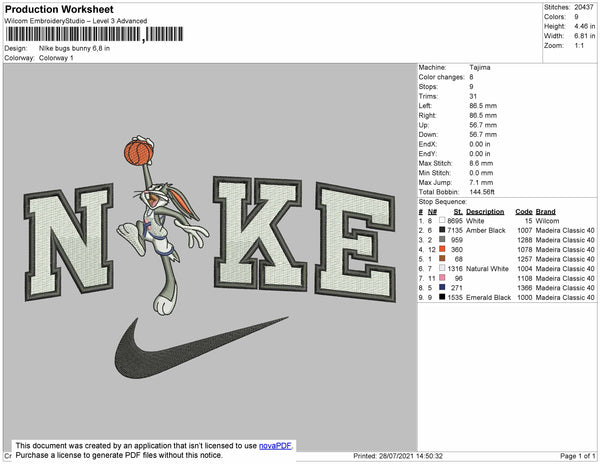Click the Max Stitch value 8.6 mm
Viewport: 600px width, 464px height.
pyautogui.click(x=481, y=163)
